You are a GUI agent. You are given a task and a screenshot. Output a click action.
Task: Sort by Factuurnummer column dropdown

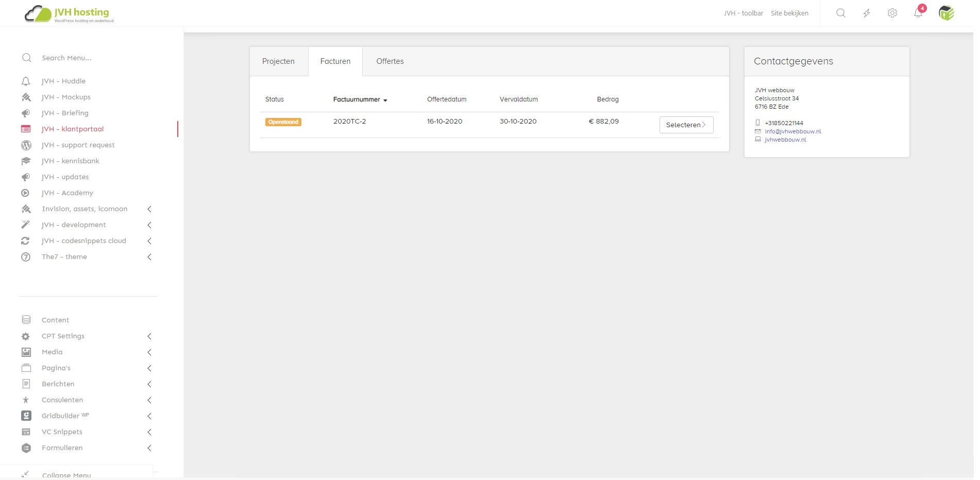click(360, 99)
